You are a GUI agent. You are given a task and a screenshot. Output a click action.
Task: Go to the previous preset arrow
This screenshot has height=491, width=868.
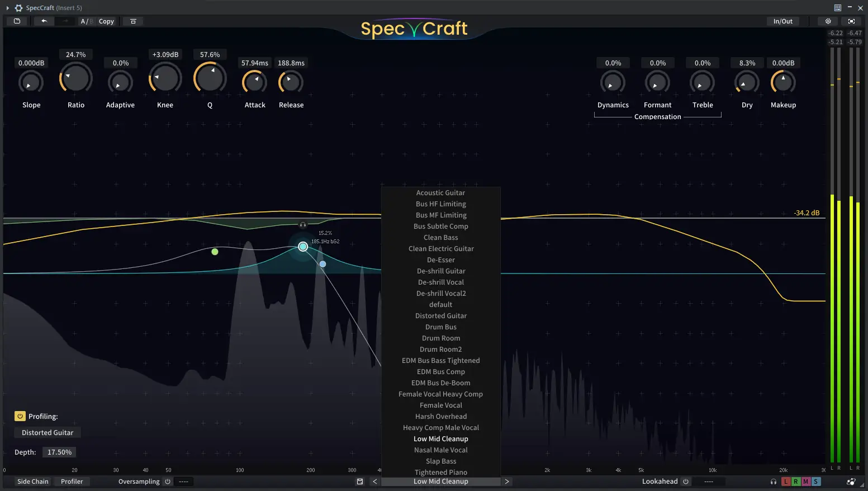coord(374,481)
